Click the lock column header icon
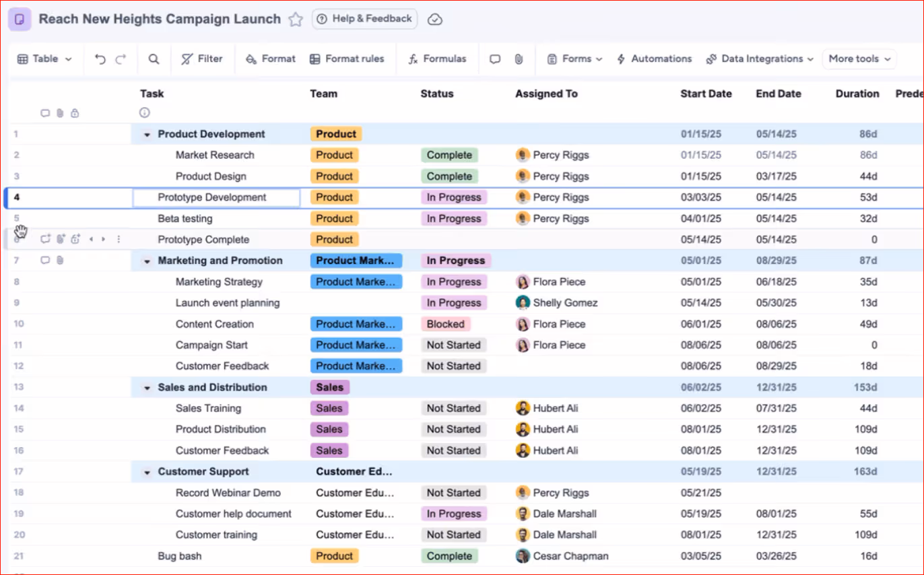Screen dimensions: 924x575 click(x=75, y=113)
